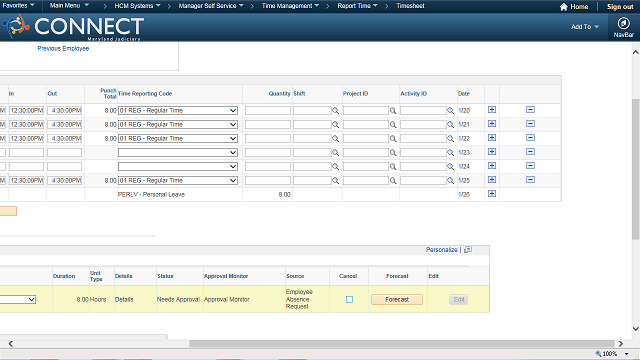
Task: Look up Shift for 1/20 row
Action: (336, 111)
